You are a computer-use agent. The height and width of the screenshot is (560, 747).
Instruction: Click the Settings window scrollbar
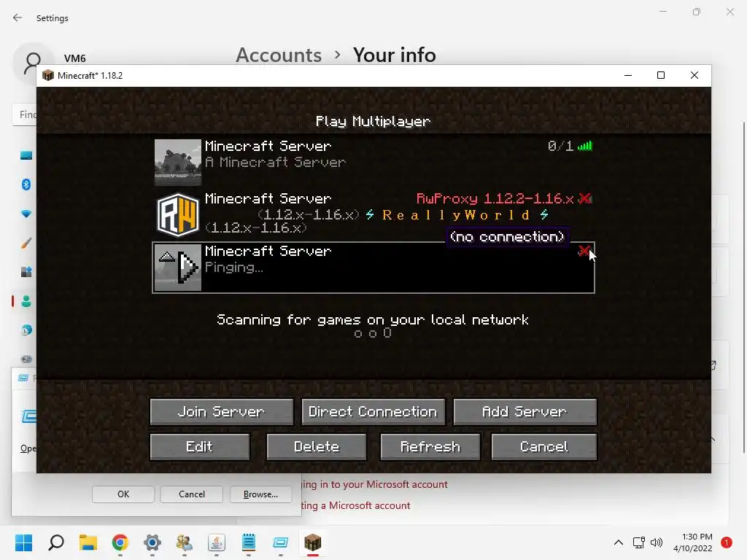pyautogui.click(x=743, y=287)
